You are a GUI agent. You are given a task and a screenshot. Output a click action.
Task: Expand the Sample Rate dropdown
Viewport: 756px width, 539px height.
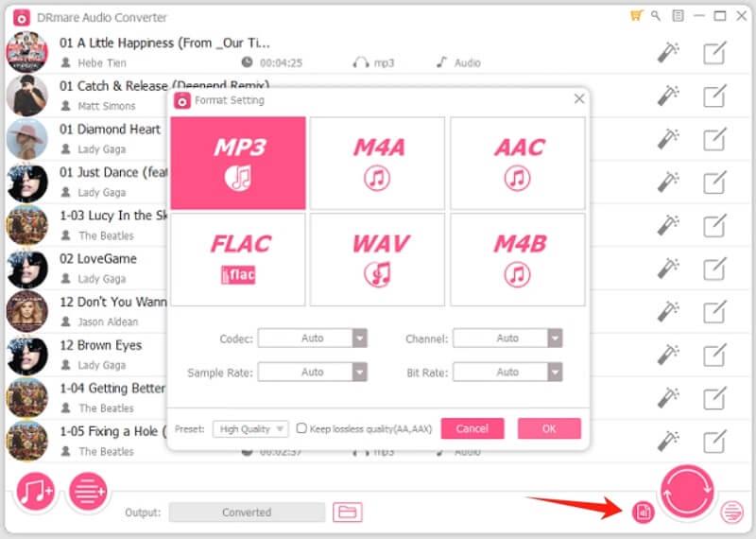tap(313, 372)
